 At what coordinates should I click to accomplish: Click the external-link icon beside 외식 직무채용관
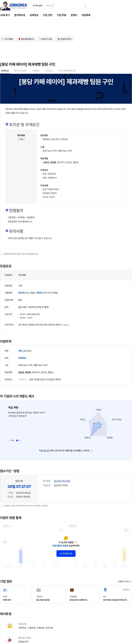[74, 70]
